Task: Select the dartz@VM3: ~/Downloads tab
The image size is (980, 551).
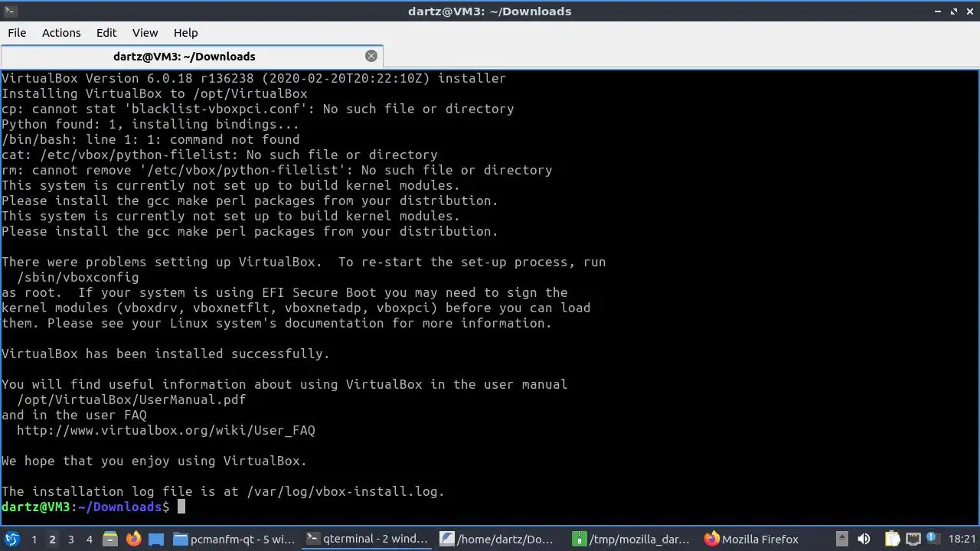Action: pyautogui.click(x=191, y=57)
